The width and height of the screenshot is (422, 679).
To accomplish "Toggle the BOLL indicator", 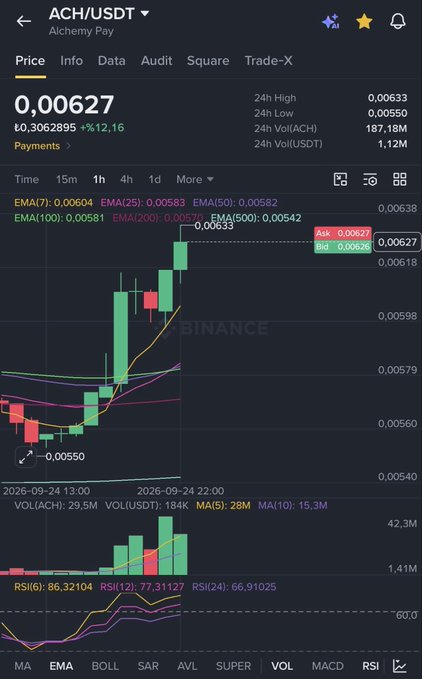I will [x=105, y=666].
